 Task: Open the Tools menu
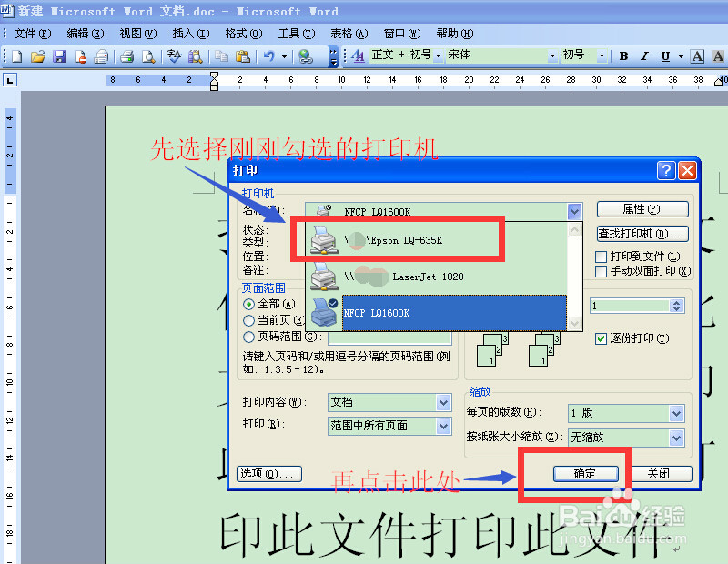[x=297, y=34]
